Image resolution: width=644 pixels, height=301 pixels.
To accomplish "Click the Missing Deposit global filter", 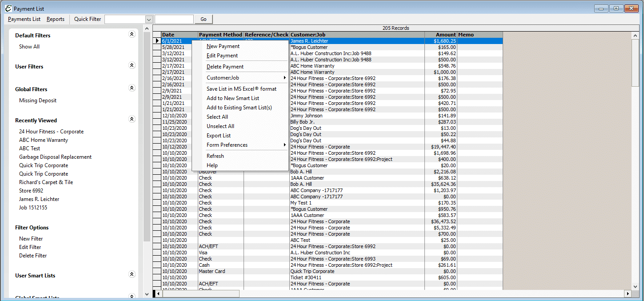I will [x=38, y=100].
